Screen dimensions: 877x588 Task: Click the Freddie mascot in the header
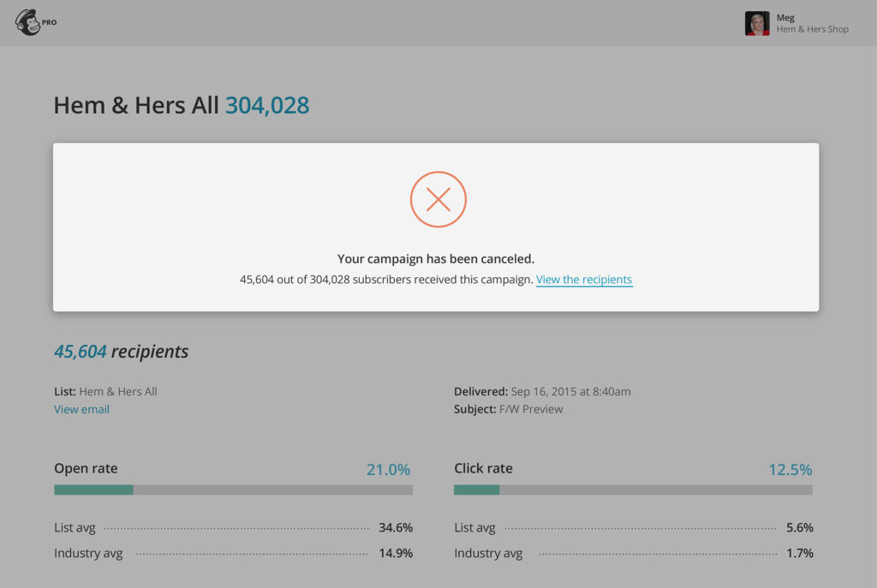click(x=27, y=22)
